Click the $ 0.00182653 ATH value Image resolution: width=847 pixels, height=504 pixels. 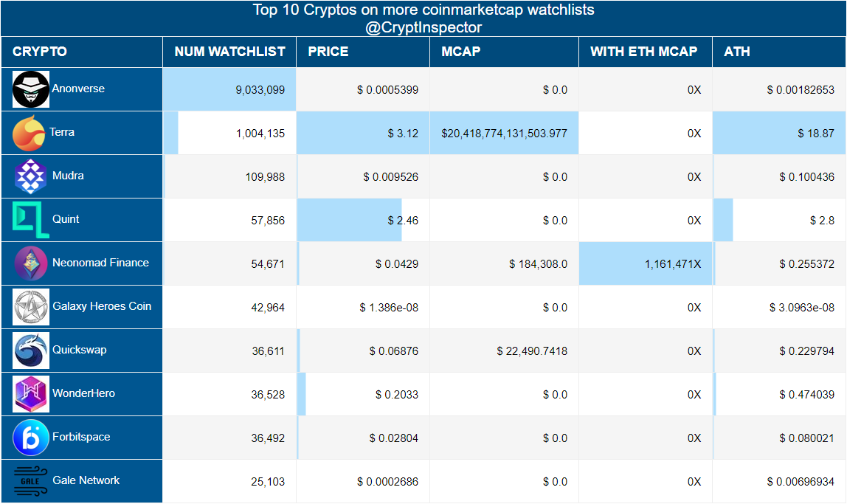click(801, 90)
